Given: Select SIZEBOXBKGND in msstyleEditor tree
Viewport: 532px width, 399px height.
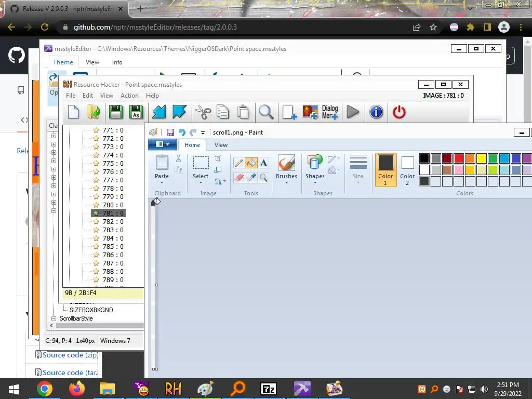Looking at the screenshot, I should [x=91, y=310].
